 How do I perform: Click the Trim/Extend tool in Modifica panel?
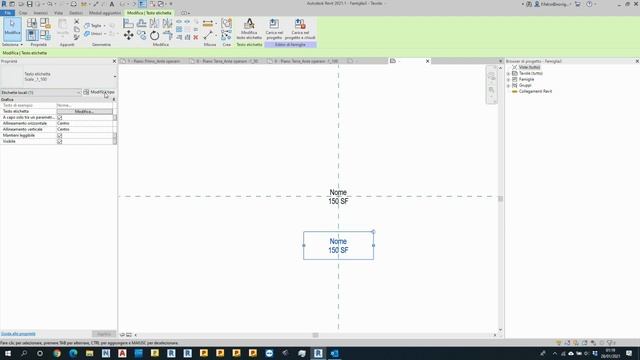coord(168,36)
